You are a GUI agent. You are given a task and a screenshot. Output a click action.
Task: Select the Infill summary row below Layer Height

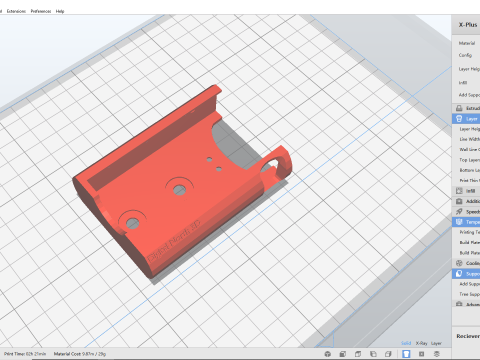[x=463, y=82]
